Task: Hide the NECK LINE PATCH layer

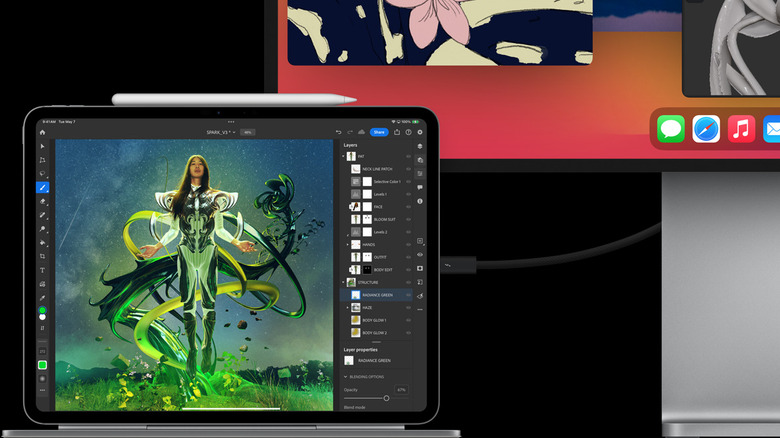Action: [408, 169]
